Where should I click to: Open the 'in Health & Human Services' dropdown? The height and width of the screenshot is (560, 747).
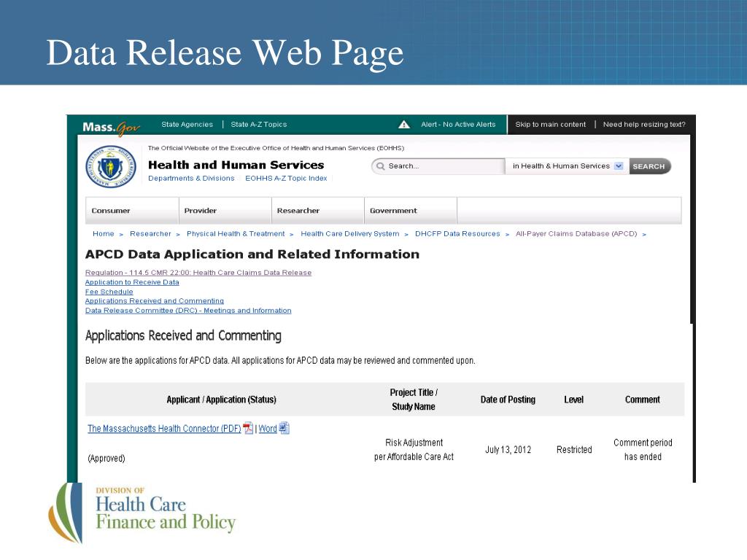point(568,166)
